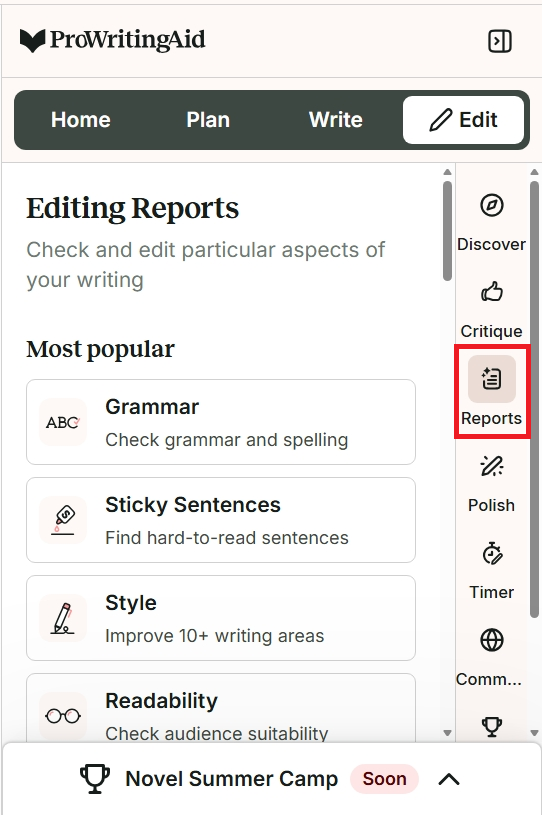
Task: Expand the Novel Summer Camp chevron
Action: click(449, 779)
